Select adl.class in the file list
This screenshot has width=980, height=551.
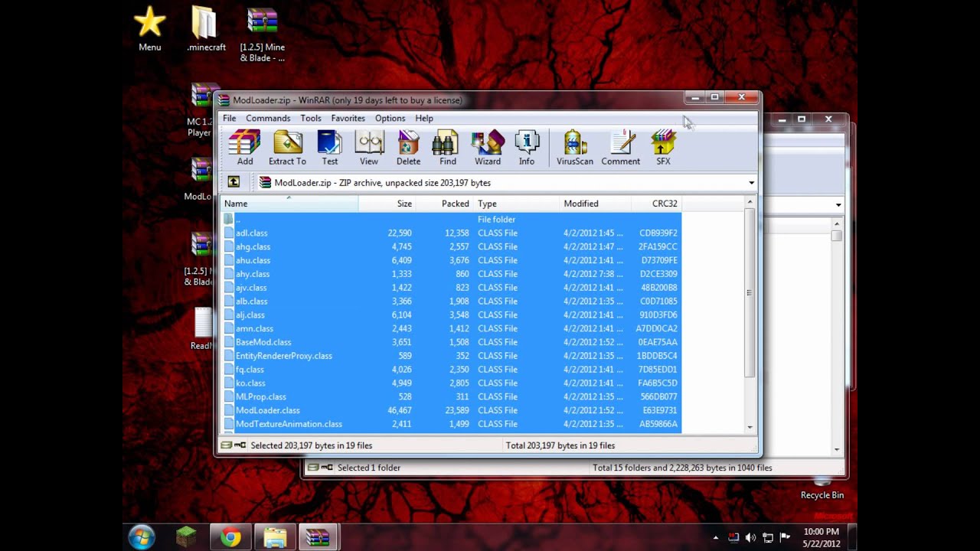click(x=451, y=233)
